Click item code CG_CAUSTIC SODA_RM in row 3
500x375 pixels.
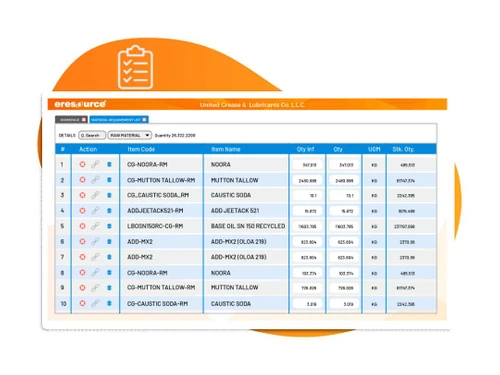click(158, 195)
